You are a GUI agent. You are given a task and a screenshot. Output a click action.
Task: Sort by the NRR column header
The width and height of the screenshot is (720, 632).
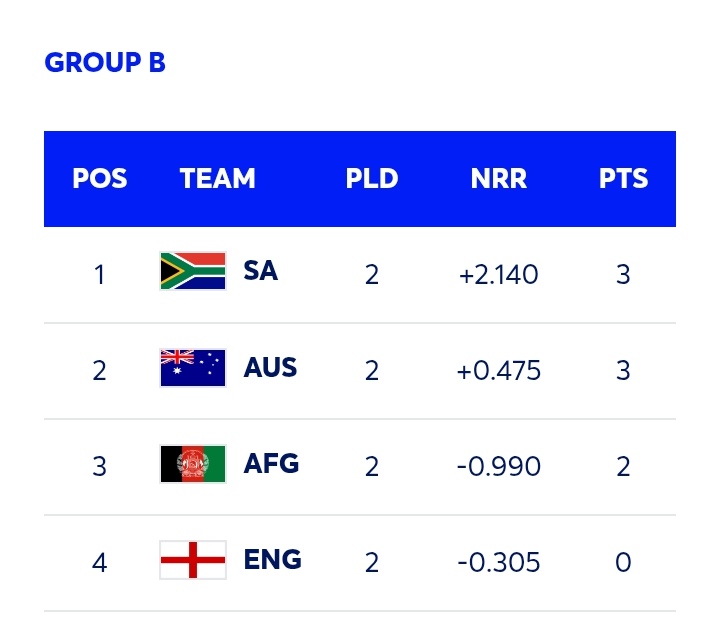499,179
